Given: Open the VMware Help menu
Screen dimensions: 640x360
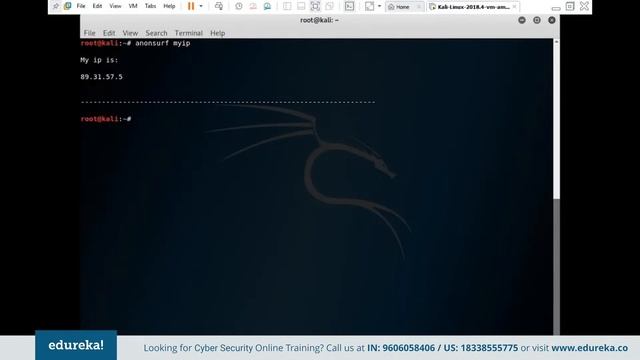Looking at the screenshot, I should tap(169, 6).
